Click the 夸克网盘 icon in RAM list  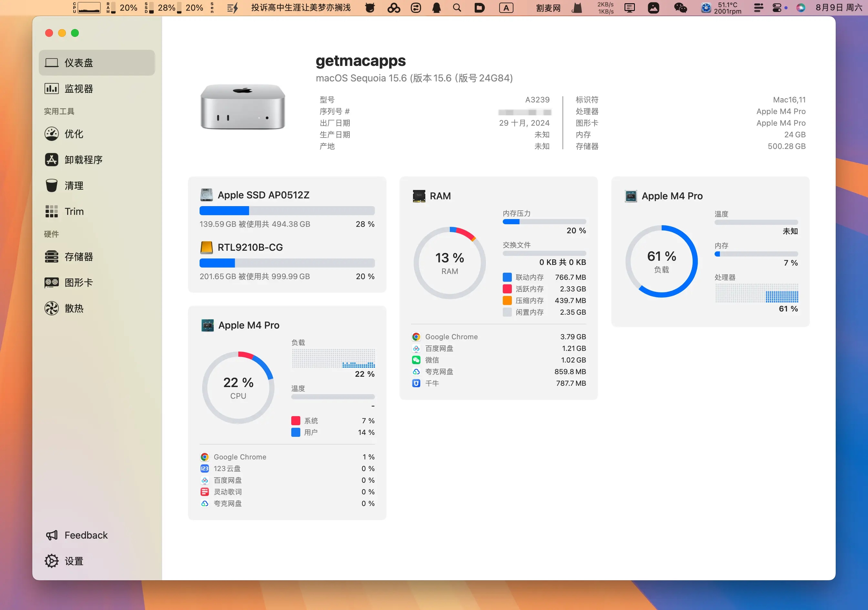click(416, 372)
